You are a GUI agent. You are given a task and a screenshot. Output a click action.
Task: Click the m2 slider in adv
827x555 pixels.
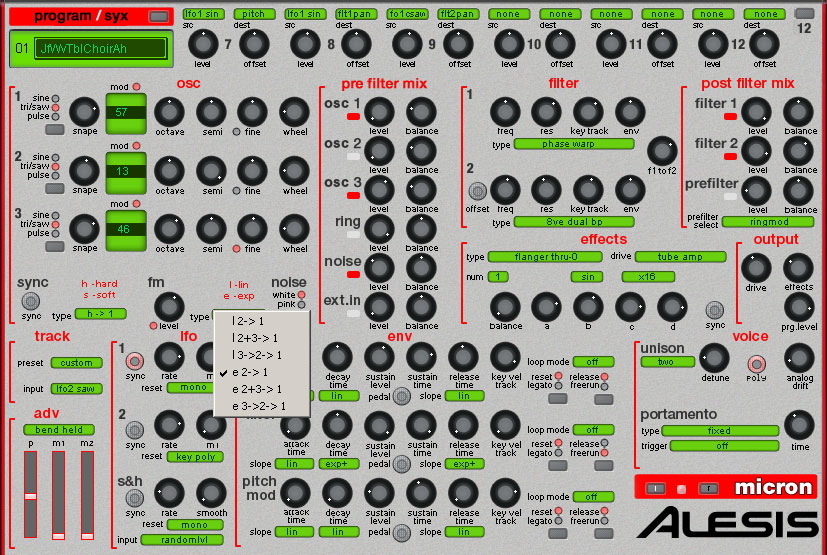click(88, 495)
